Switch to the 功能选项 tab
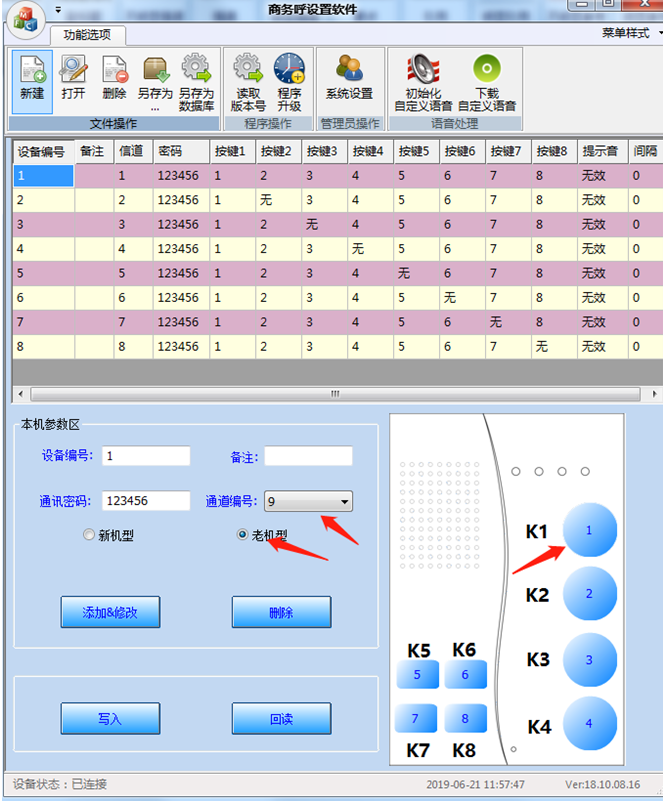The image size is (663, 801). coord(87,34)
